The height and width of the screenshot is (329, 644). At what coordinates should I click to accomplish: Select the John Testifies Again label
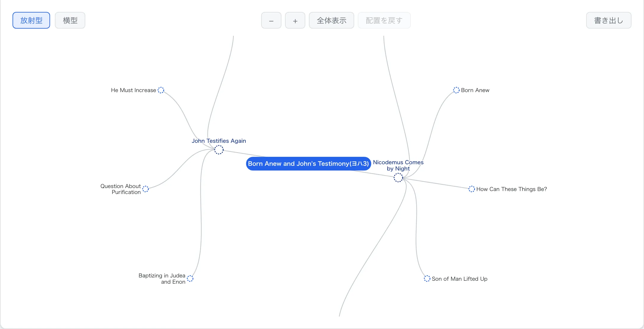[219, 141]
